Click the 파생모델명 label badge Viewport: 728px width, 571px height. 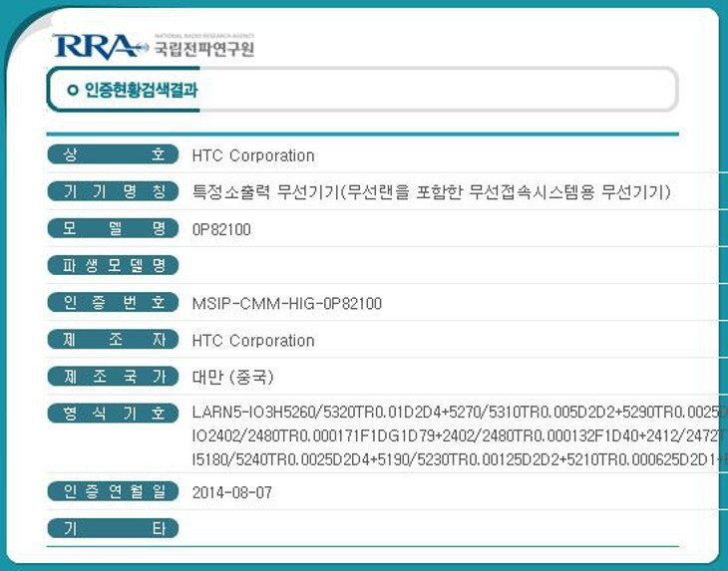[x=113, y=265]
